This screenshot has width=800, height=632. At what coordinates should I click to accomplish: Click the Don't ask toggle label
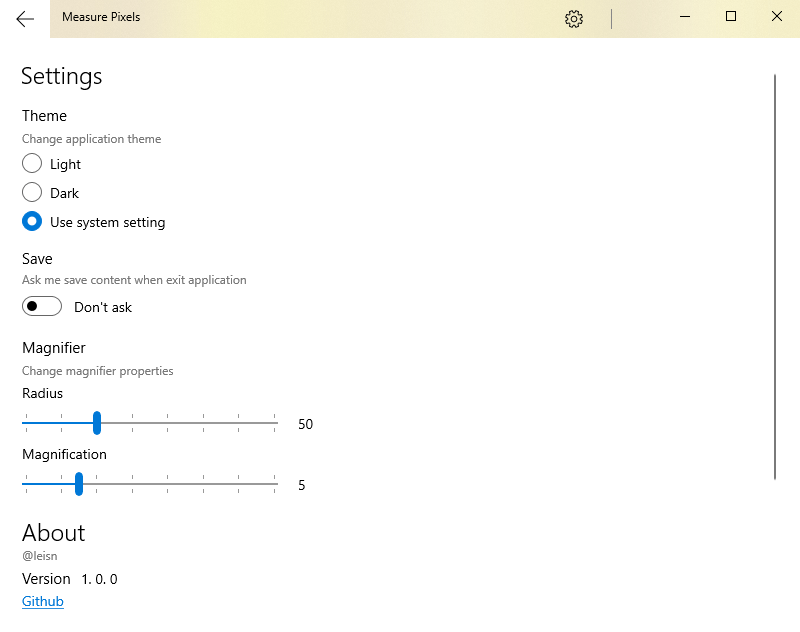click(103, 307)
